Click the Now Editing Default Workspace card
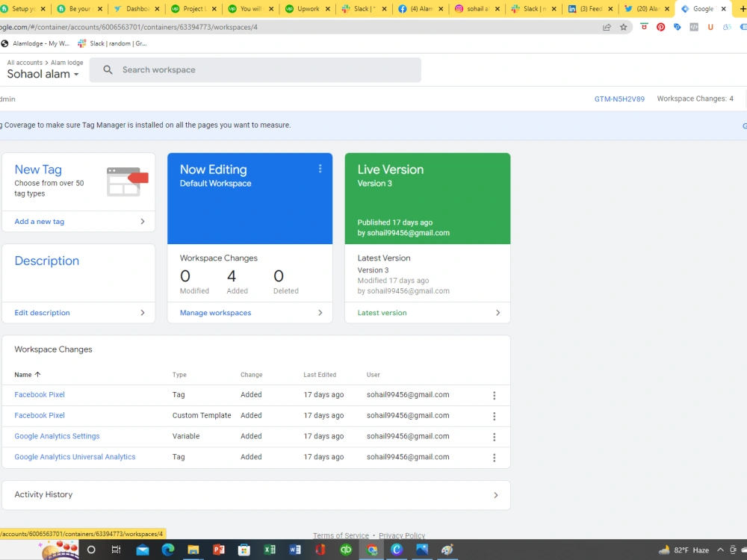 [249, 198]
